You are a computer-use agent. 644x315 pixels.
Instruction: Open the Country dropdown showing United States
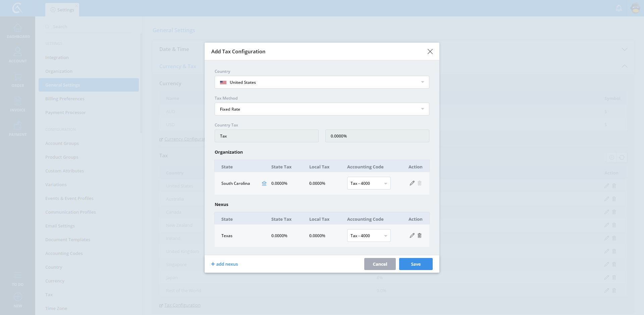tap(322, 82)
